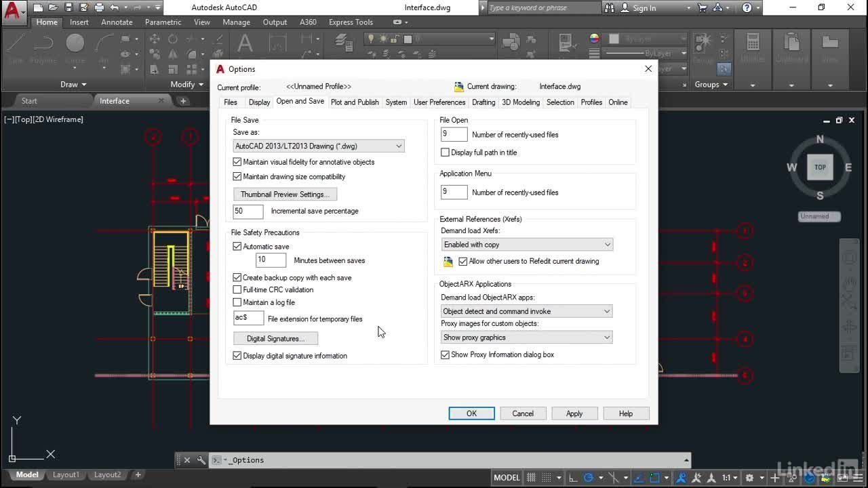Switch to the Plot and Publish tab
The width and height of the screenshot is (868, 488).
[355, 102]
